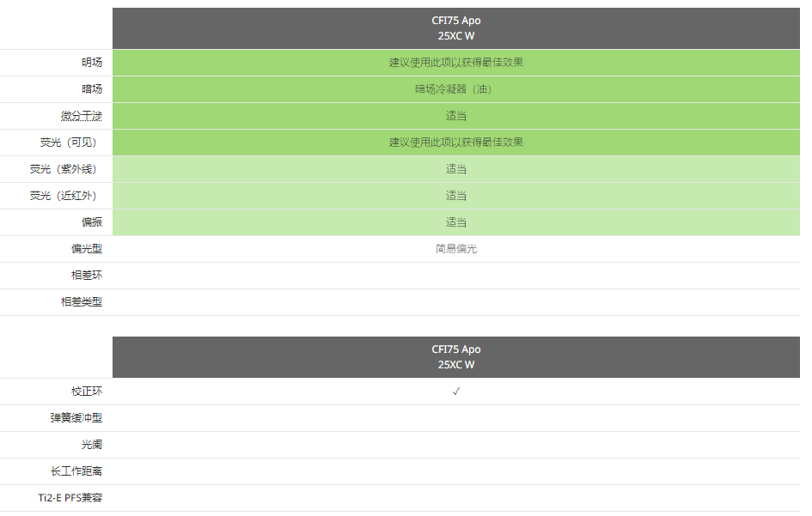Click the 简易偏光 cell text
812x516 pixels.
coord(455,249)
